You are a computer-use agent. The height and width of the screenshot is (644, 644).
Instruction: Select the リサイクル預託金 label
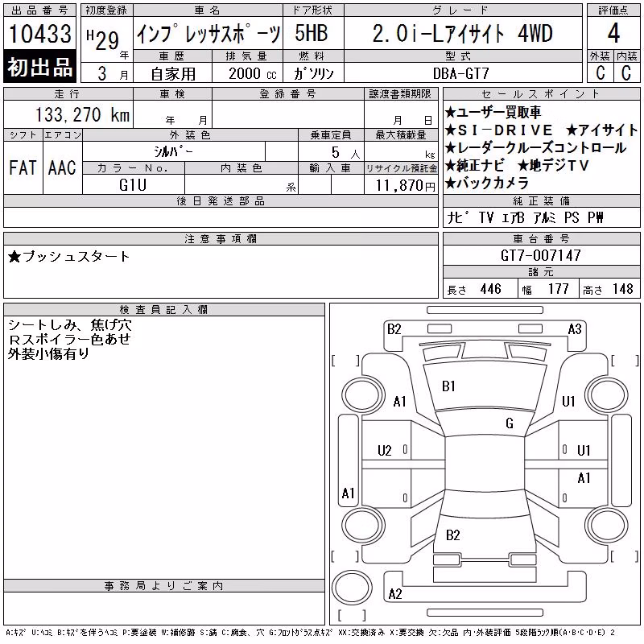[401, 168]
